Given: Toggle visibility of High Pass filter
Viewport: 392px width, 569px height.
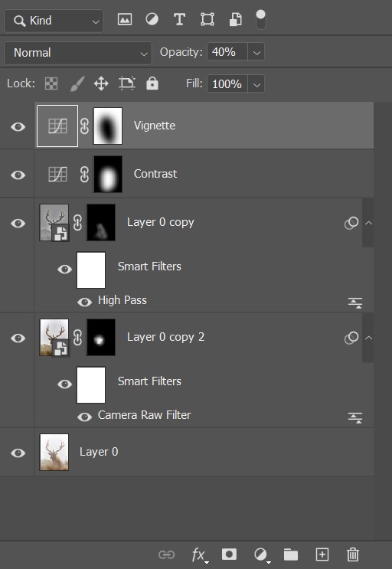Looking at the screenshot, I should coord(84,302).
